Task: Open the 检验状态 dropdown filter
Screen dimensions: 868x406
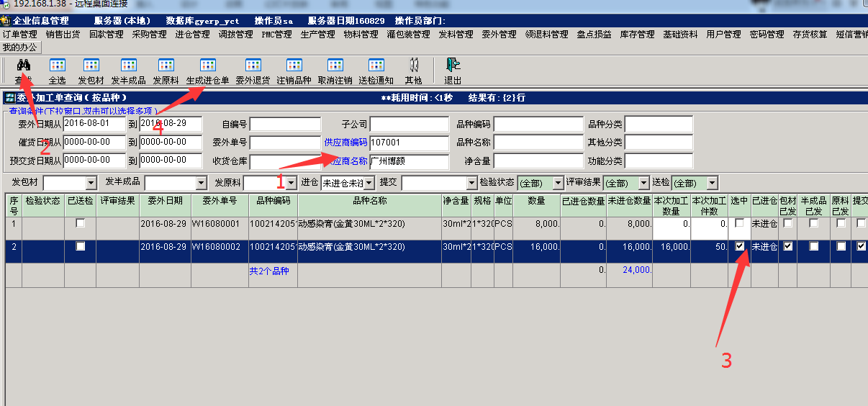Action: (558, 184)
